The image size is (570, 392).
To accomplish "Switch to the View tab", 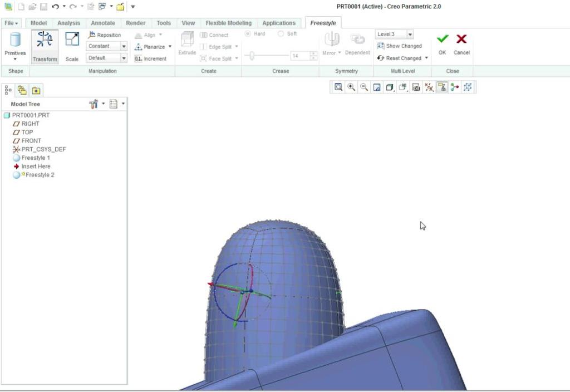I will coord(188,23).
